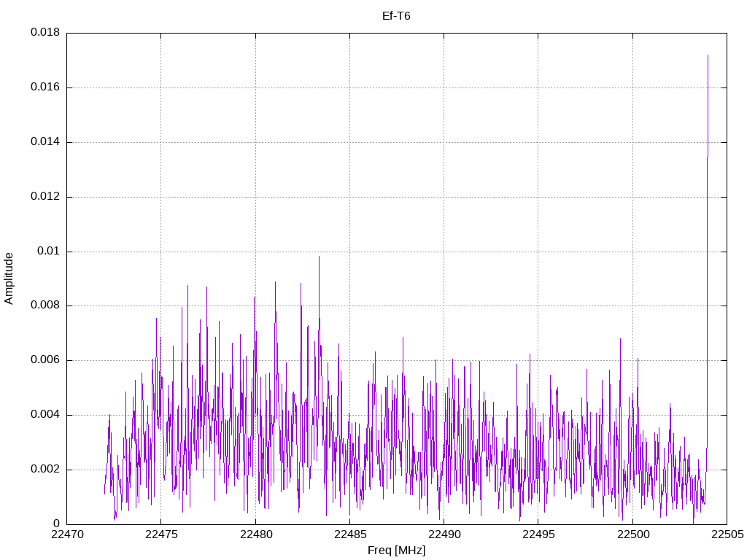Click y-axis tick label 0.008
This screenshot has width=747, height=560.
tap(45, 306)
